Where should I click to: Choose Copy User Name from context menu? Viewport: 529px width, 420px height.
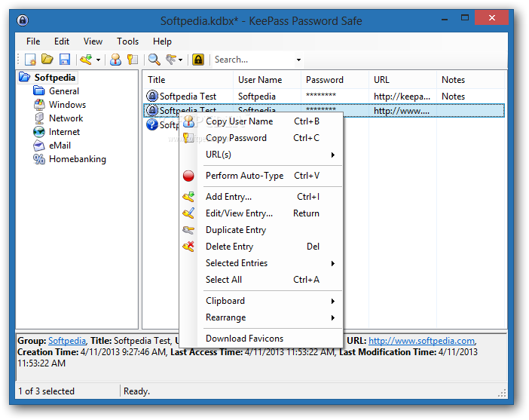[262, 121]
